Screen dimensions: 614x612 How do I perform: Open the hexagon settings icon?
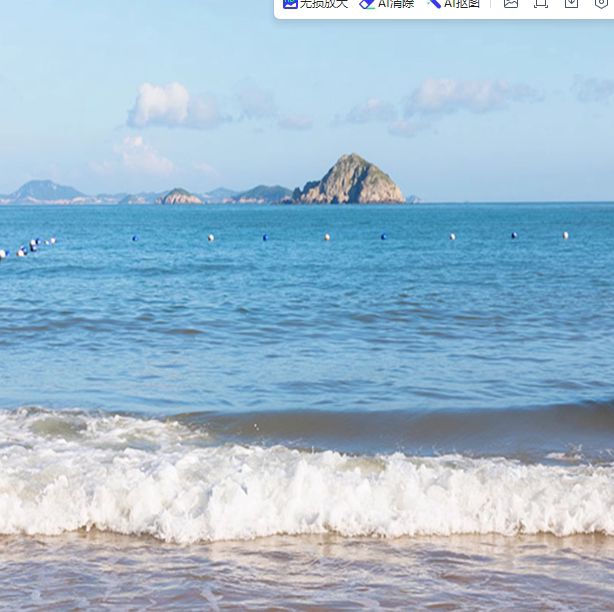[x=602, y=4]
